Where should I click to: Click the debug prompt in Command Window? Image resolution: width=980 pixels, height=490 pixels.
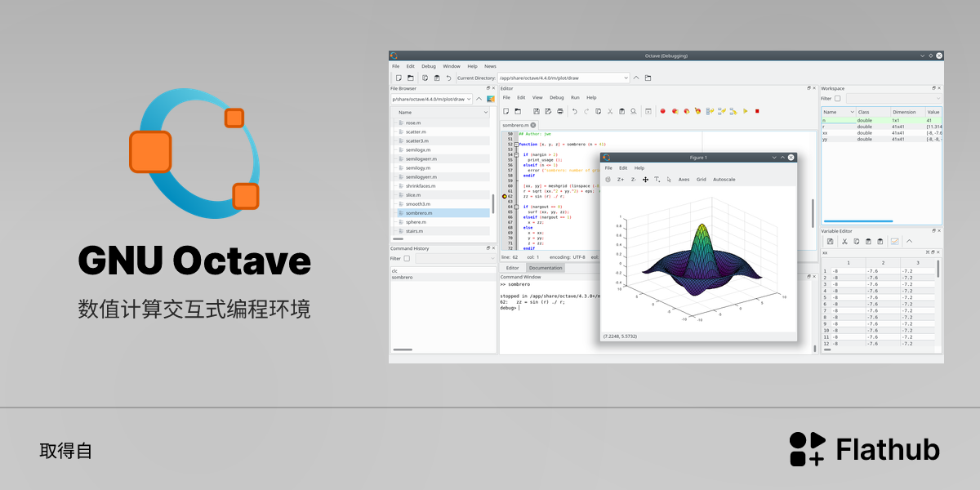pos(509,308)
